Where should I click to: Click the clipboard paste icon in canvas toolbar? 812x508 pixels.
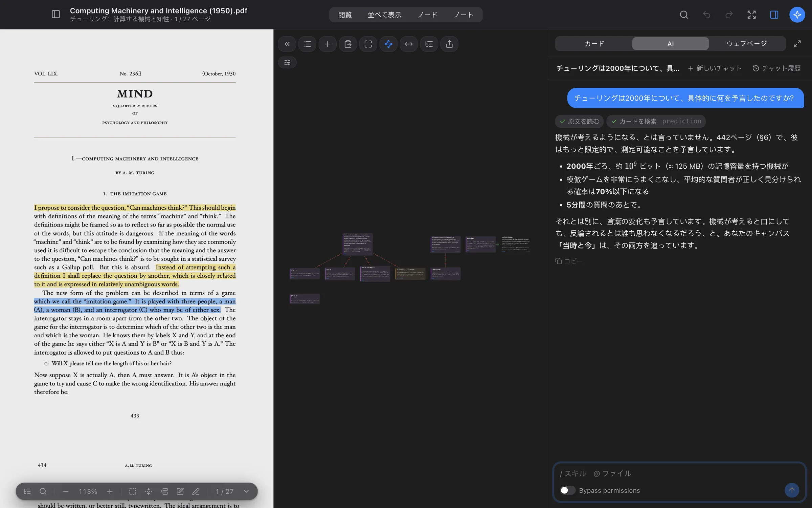tap(348, 44)
